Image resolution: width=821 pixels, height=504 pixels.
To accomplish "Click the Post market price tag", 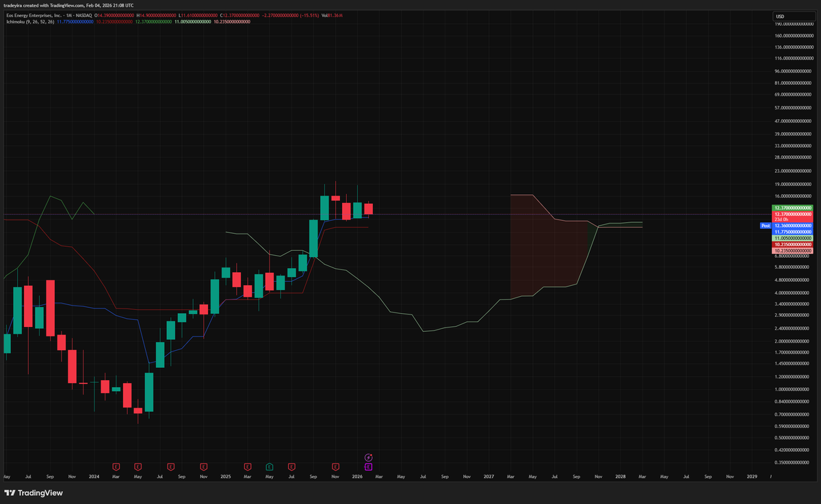I will (x=766, y=226).
